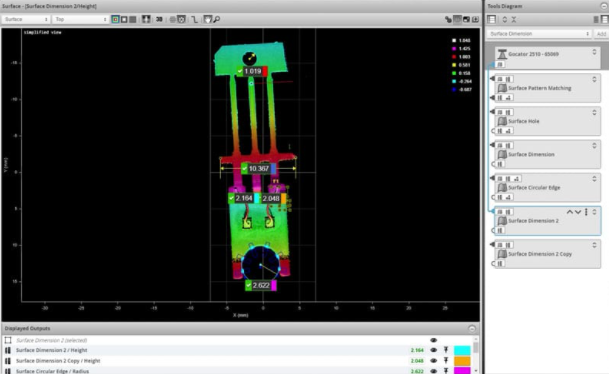This screenshot has width=609, height=374.
Task: Open the Surface Dimension tool type dropdown
Action: pyautogui.click(x=539, y=34)
